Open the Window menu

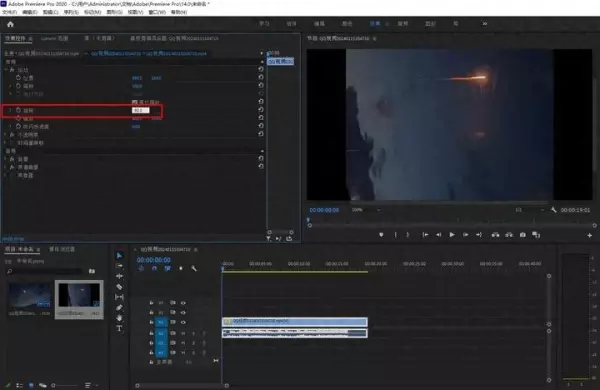pyautogui.click(x=157, y=12)
